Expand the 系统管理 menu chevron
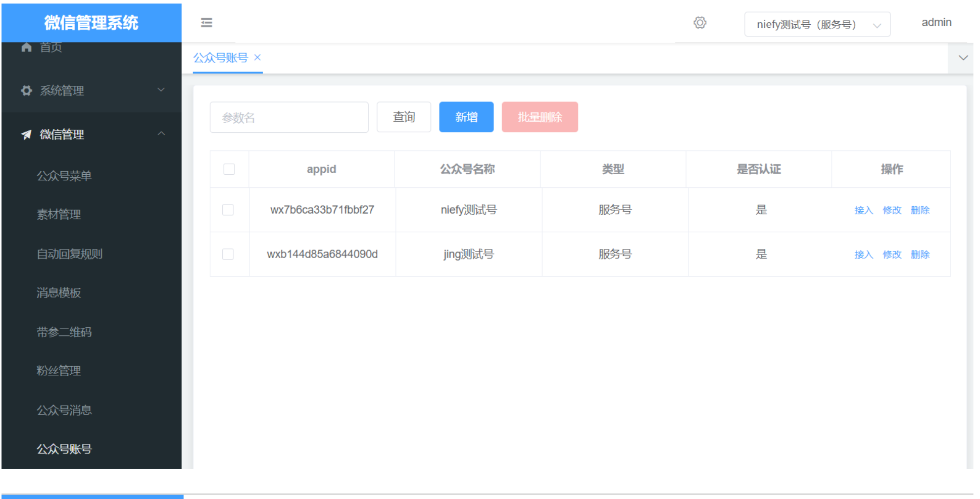 [161, 90]
